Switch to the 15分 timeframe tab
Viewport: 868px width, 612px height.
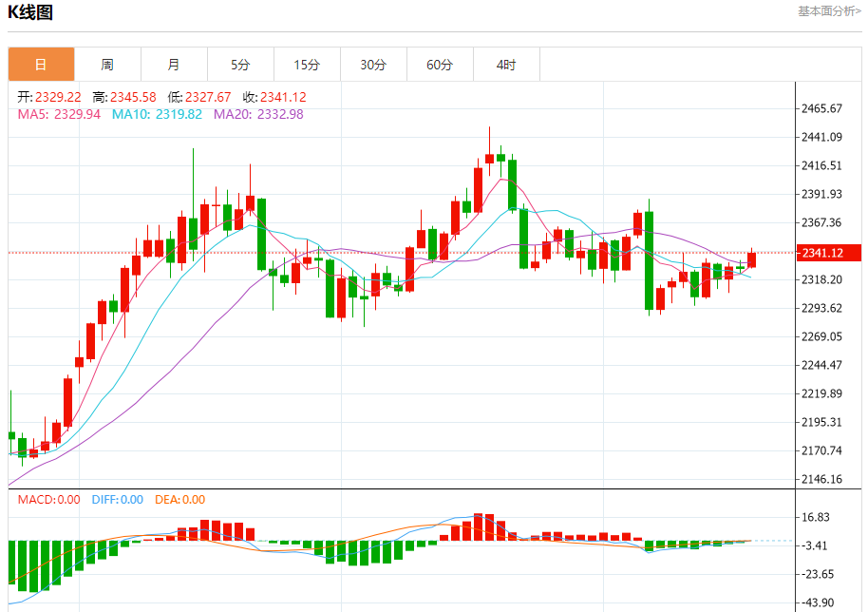[307, 65]
